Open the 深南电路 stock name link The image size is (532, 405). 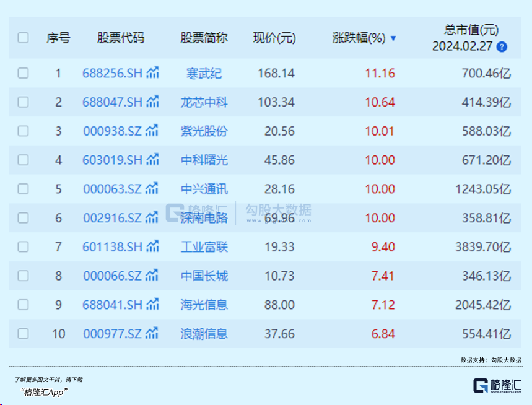204,218
